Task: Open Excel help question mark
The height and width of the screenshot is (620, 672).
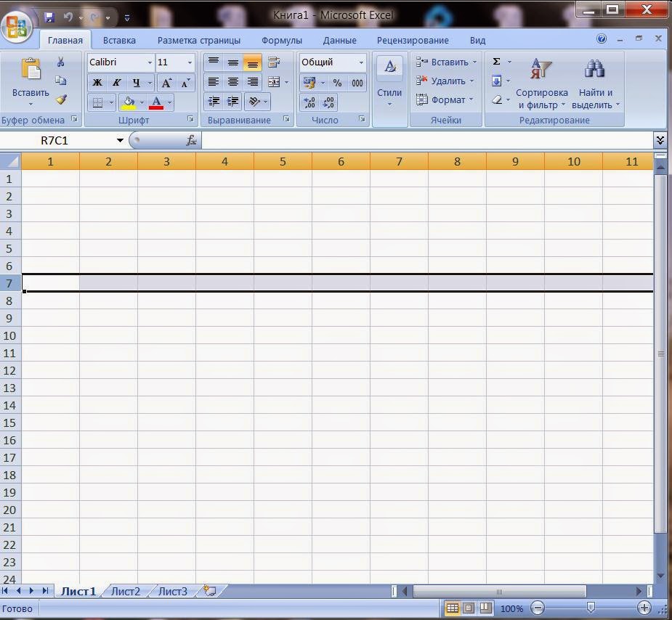Action: pos(602,39)
